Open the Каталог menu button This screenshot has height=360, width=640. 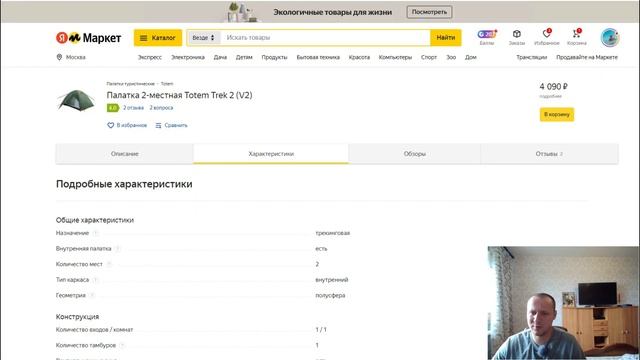tap(158, 38)
